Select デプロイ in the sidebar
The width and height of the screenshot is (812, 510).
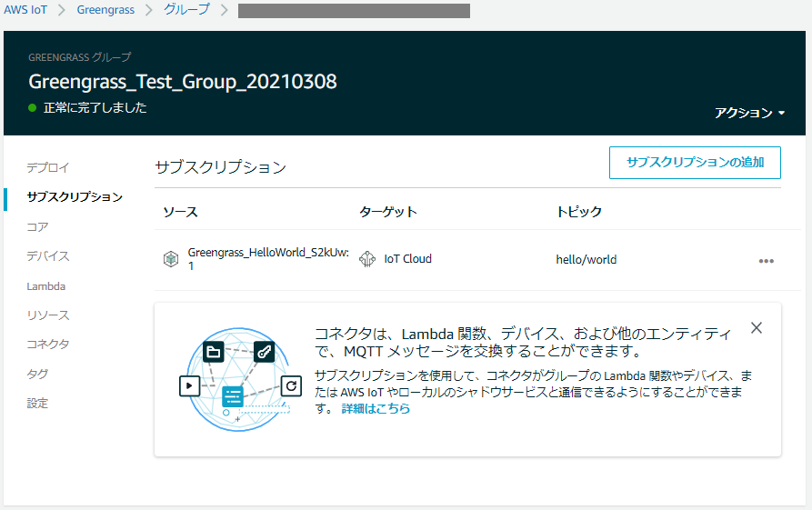point(47,167)
